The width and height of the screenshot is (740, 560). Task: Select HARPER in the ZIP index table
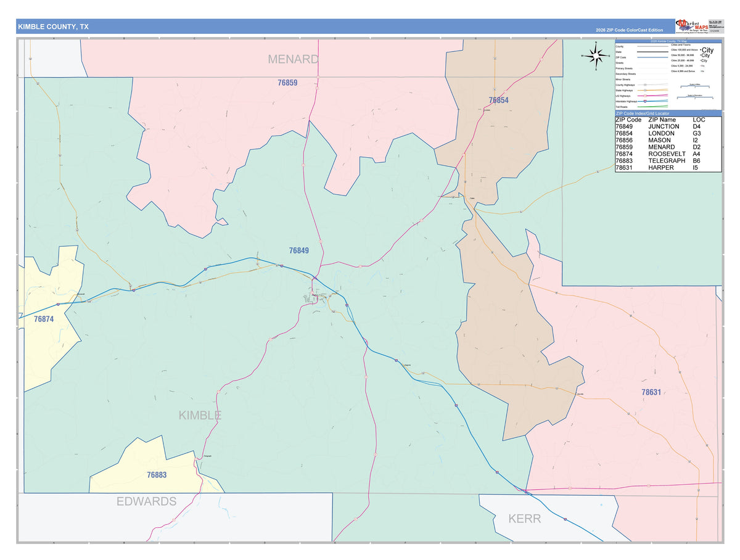click(660, 167)
